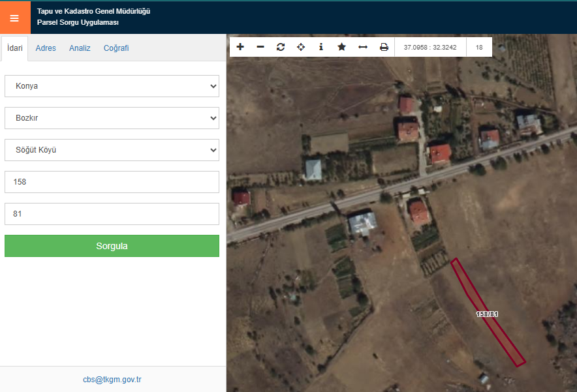Expand the Konya province dropdown
The width and height of the screenshot is (577, 392).
[x=112, y=86]
